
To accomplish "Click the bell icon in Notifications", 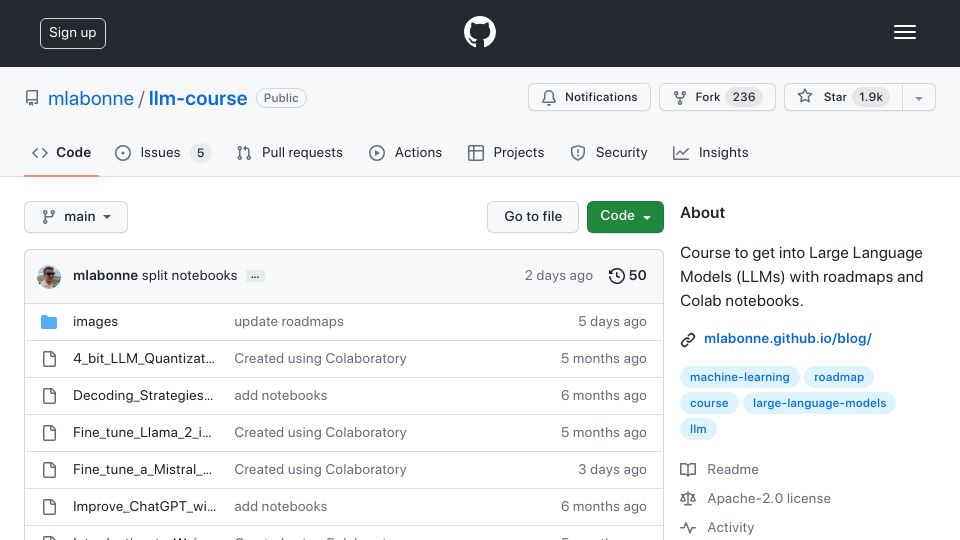I will 549,97.
